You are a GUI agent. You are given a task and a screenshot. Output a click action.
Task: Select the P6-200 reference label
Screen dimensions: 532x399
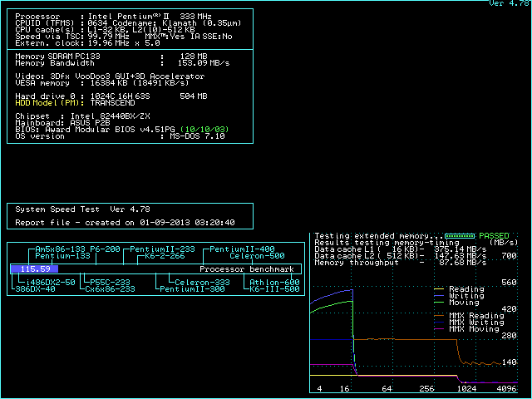click(x=105, y=249)
